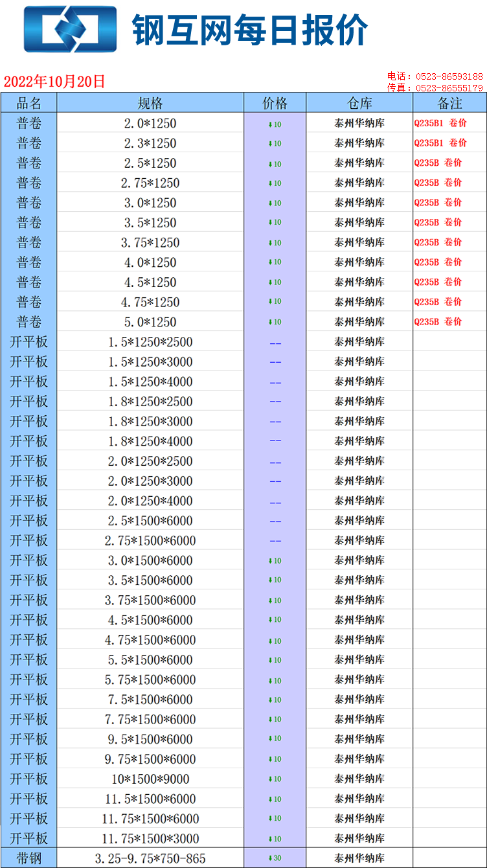
Task: Click the price ↓10 in 2.0*1250 row
Action: pyautogui.click(x=275, y=124)
